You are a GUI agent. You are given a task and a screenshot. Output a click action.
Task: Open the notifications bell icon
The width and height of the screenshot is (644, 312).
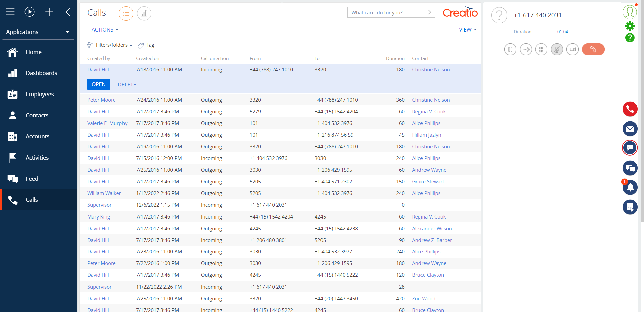coord(630,187)
